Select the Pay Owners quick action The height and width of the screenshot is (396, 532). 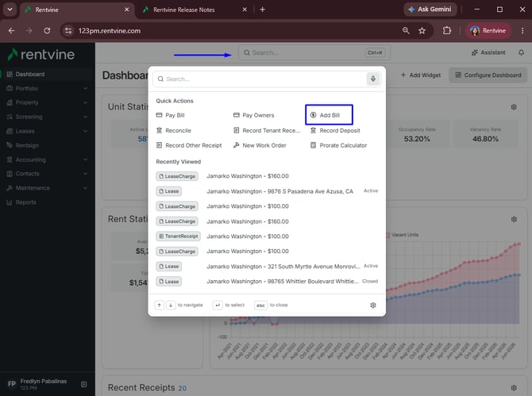pos(254,115)
